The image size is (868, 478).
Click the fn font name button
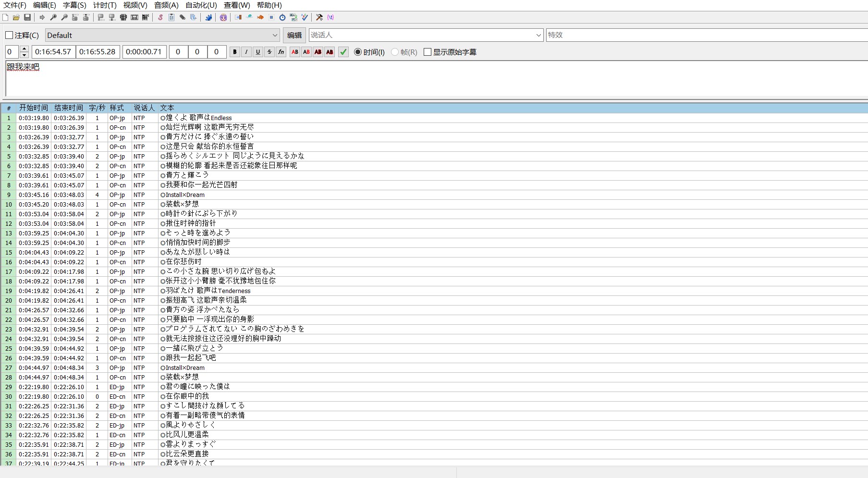(x=281, y=52)
